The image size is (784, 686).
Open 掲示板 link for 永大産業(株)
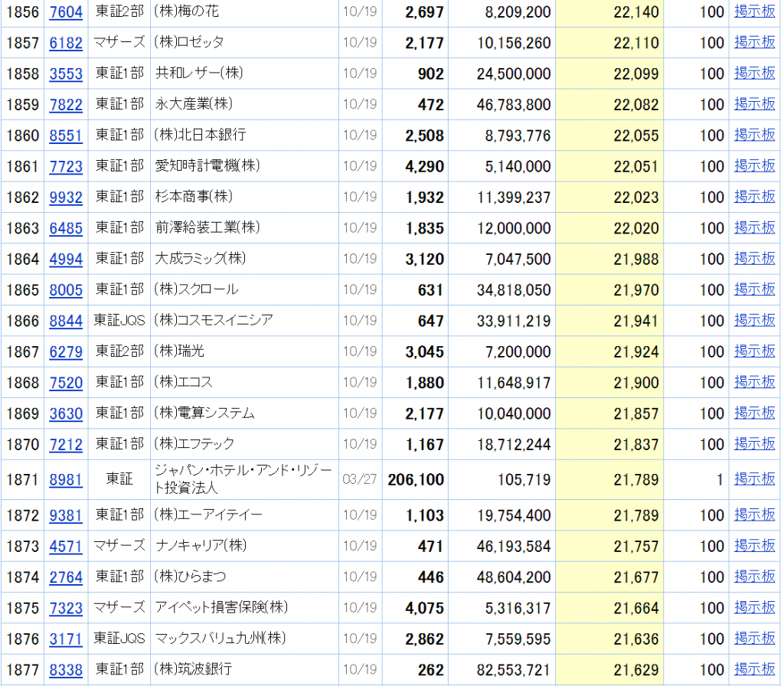[x=754, y=104]
